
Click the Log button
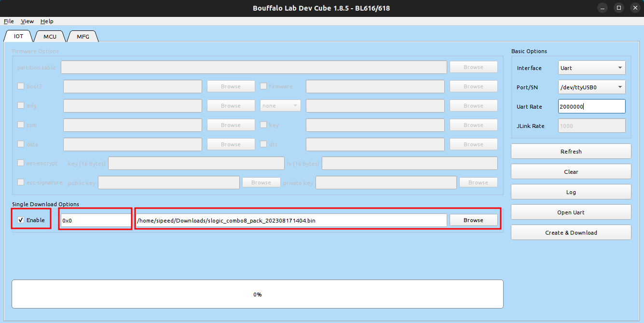[571, 192]
